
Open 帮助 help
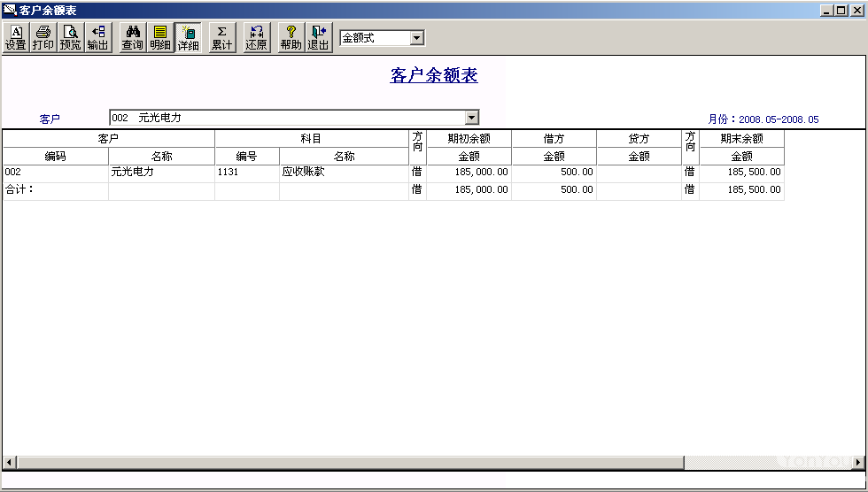pos(291,37)
